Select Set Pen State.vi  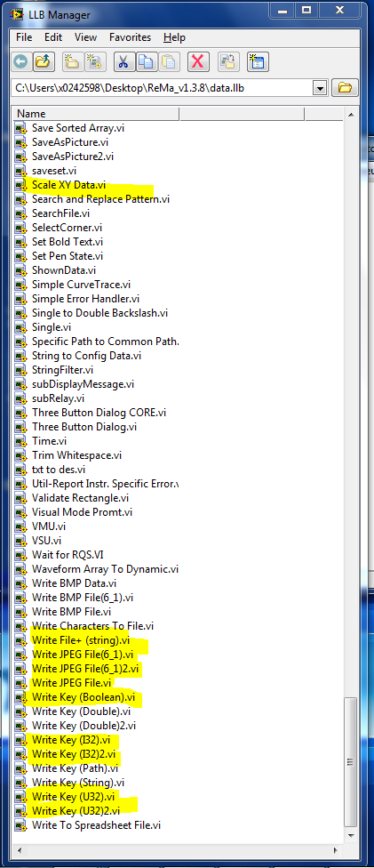click(x=68, y=256)
